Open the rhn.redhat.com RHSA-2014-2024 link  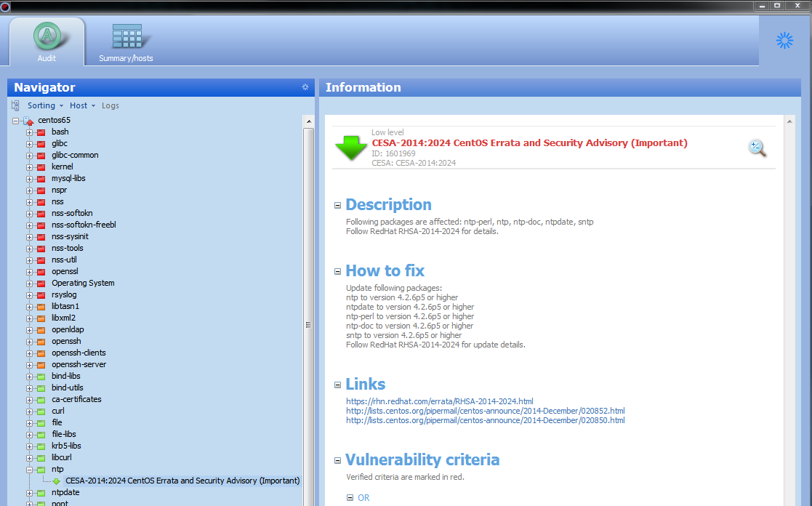pyautogui.click(x=440, y=401)
